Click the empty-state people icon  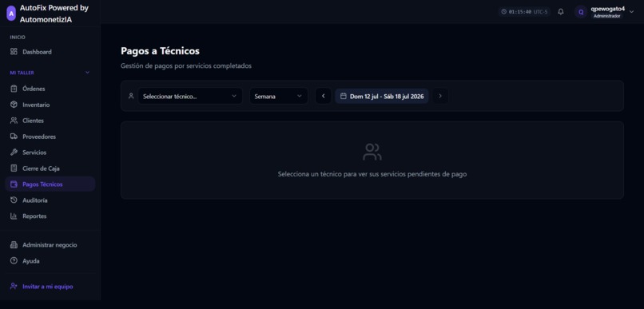pyautogui.click(x=372, y=152)
